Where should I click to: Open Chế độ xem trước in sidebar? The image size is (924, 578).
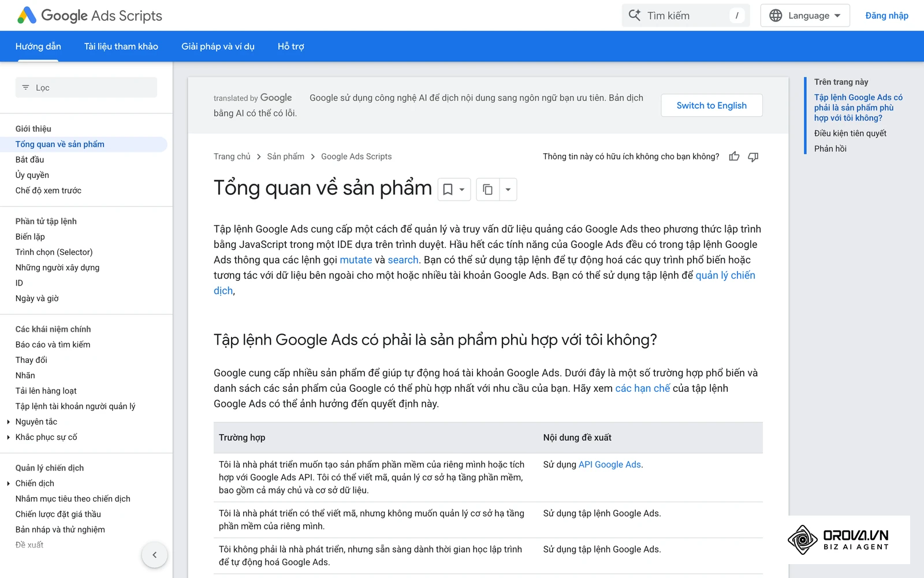[49, 191]
